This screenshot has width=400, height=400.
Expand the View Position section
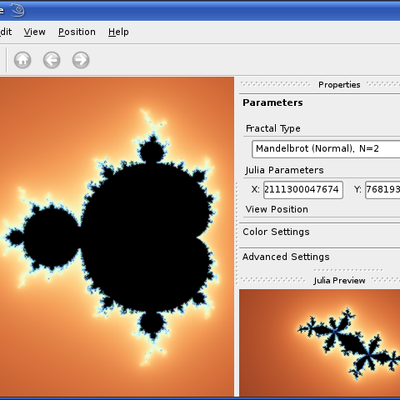[277, 209]
